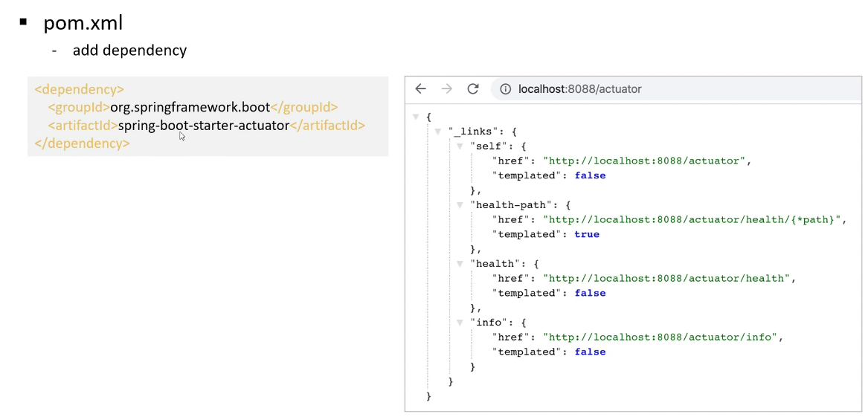Open the actuator/health/{*path} href link
Image resolution: width=868 pixels, height=417 pixels.
692,219
